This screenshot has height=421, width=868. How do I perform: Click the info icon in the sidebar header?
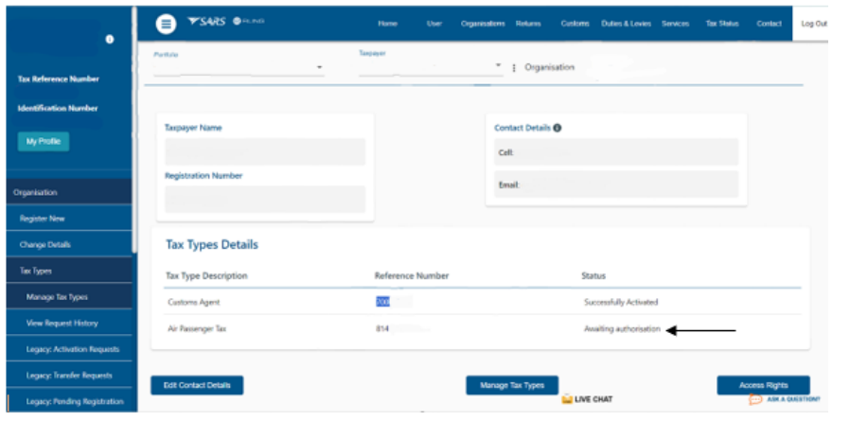(x=110, y=39)
